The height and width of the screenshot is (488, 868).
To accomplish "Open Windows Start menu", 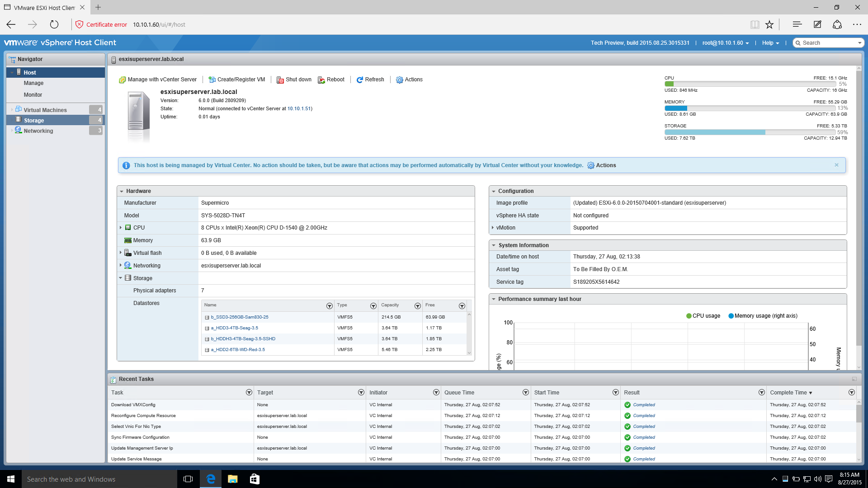I will point(11,479).
